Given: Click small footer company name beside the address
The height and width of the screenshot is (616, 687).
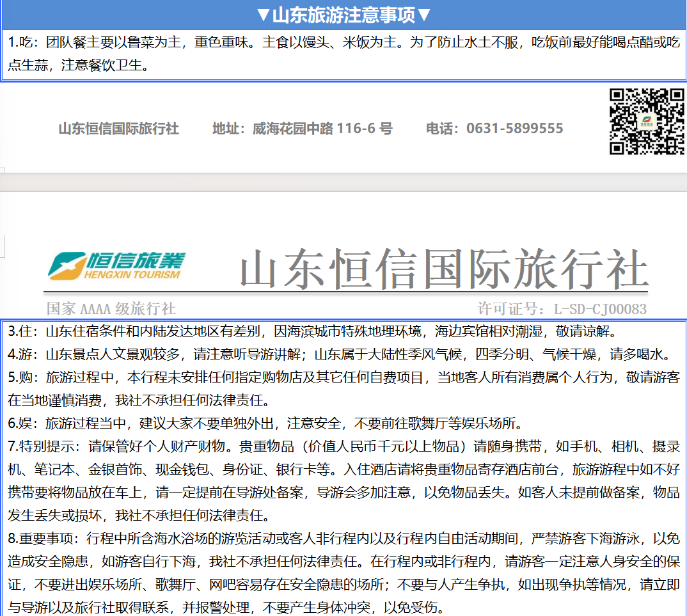Looking at the screenshot, I should [118, 129].
